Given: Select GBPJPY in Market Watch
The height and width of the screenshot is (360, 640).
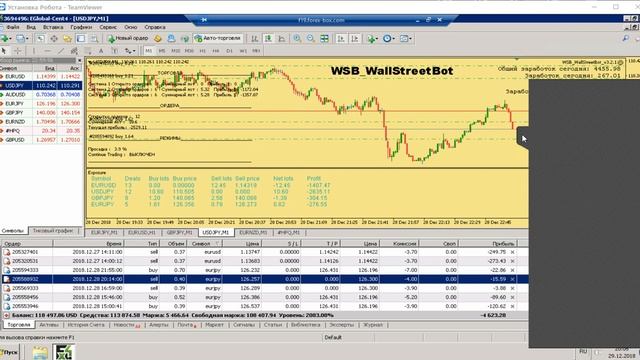Looking at the screenshot, I should (41, 113).
